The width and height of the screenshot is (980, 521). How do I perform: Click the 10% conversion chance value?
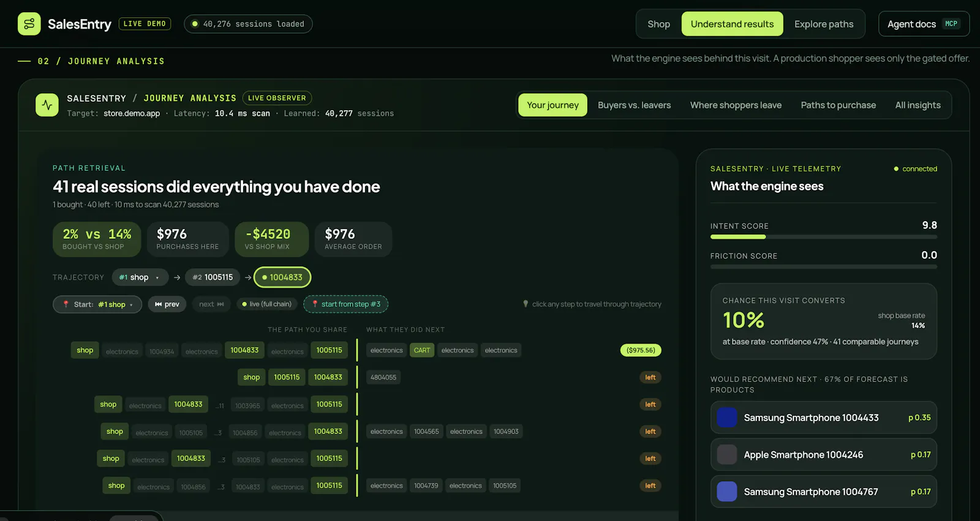click(744, 320)
